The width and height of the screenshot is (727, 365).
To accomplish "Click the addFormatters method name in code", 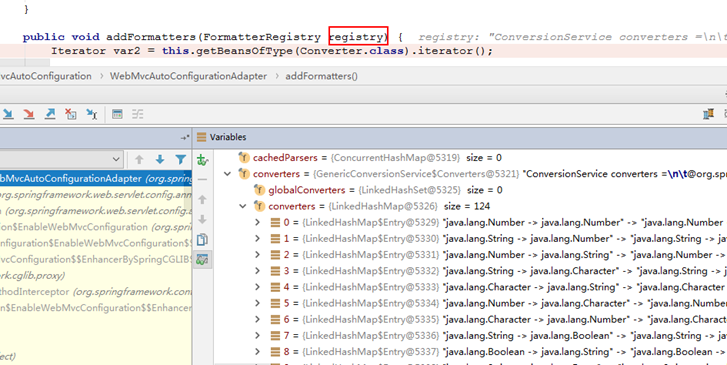I will [x=152, y=37].
